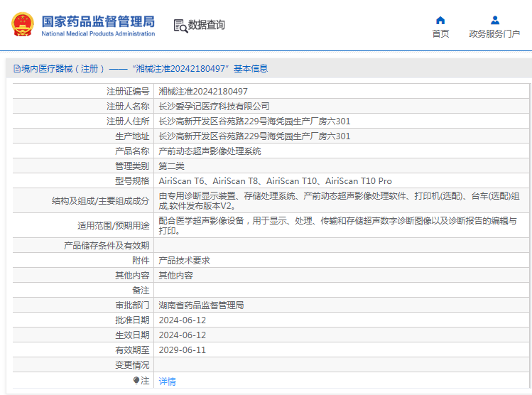Click the 适用范围 intended use description

[338, 226]
